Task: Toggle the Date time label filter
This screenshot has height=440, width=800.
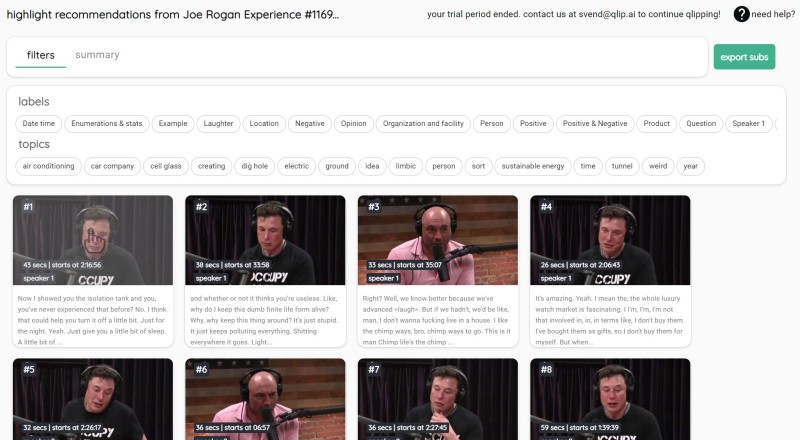Action: click(39, 124)
